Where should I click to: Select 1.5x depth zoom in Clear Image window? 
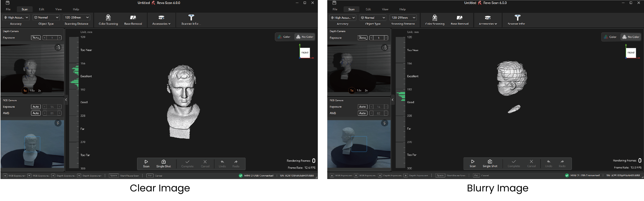[32, 91]
